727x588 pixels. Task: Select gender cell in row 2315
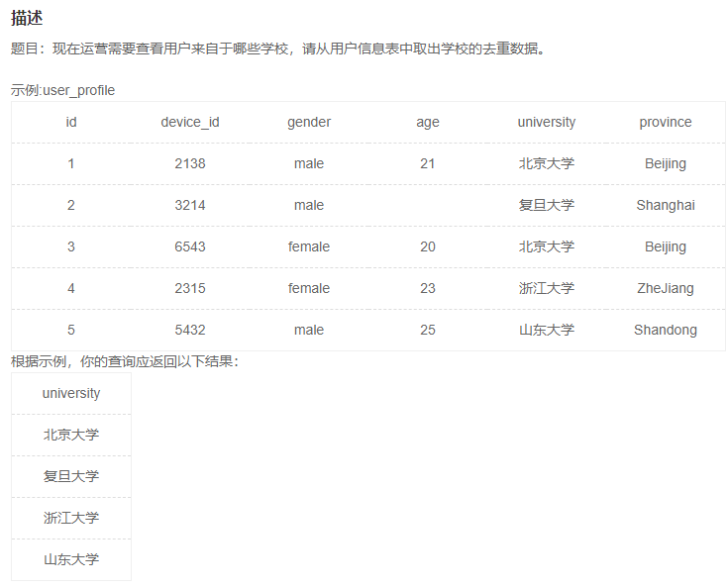pos(309,288)
